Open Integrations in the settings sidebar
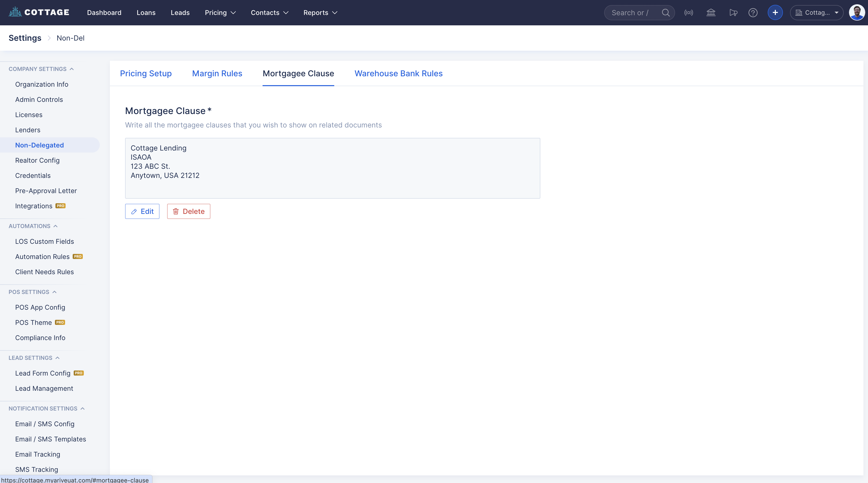 click(x=34, y=206)
